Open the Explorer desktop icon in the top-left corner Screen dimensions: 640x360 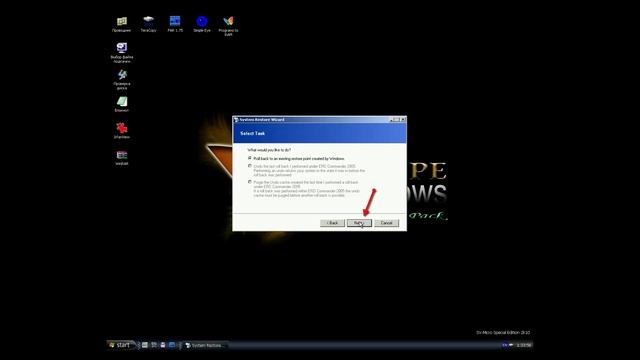point(122,24)
